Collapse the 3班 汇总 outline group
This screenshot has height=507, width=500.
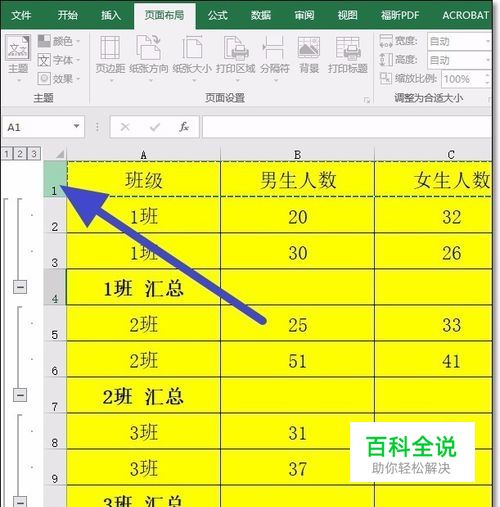coord(20,501)
